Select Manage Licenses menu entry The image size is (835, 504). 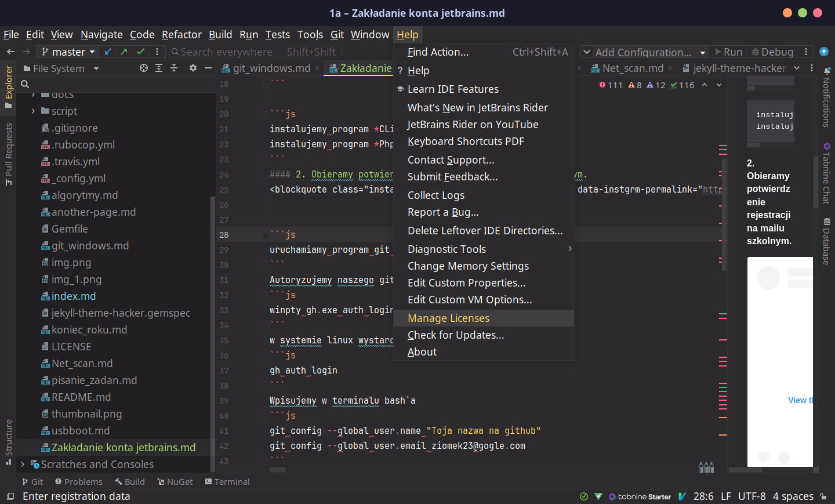(x=484, y=318)
